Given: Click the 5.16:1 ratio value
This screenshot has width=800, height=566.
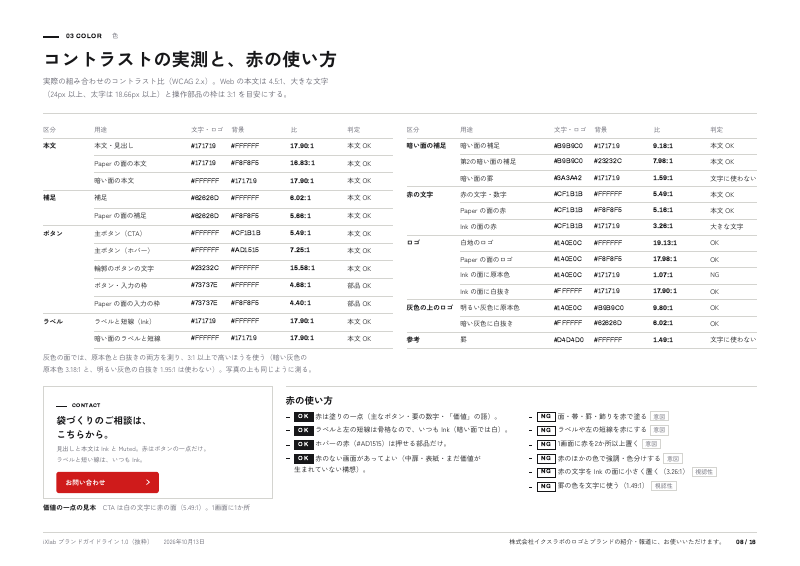Looking at the screenshot, I should pyautogui.click(x=663, y=210).
